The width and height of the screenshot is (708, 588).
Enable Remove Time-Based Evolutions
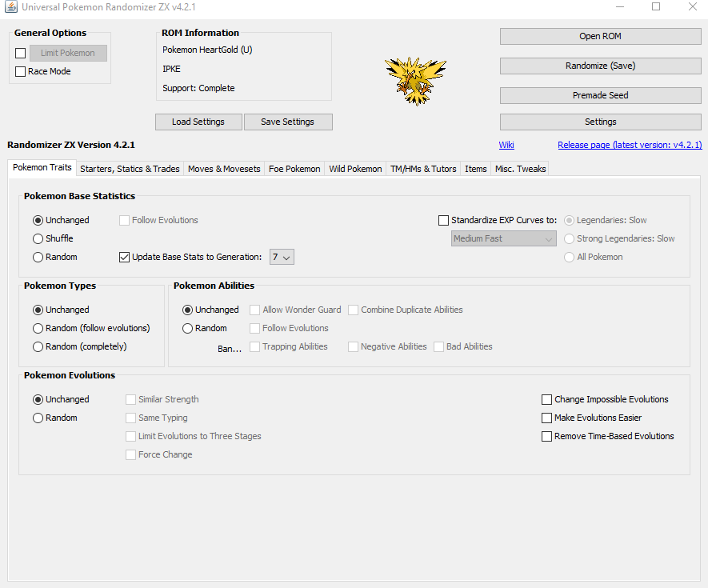click(546, 436)
